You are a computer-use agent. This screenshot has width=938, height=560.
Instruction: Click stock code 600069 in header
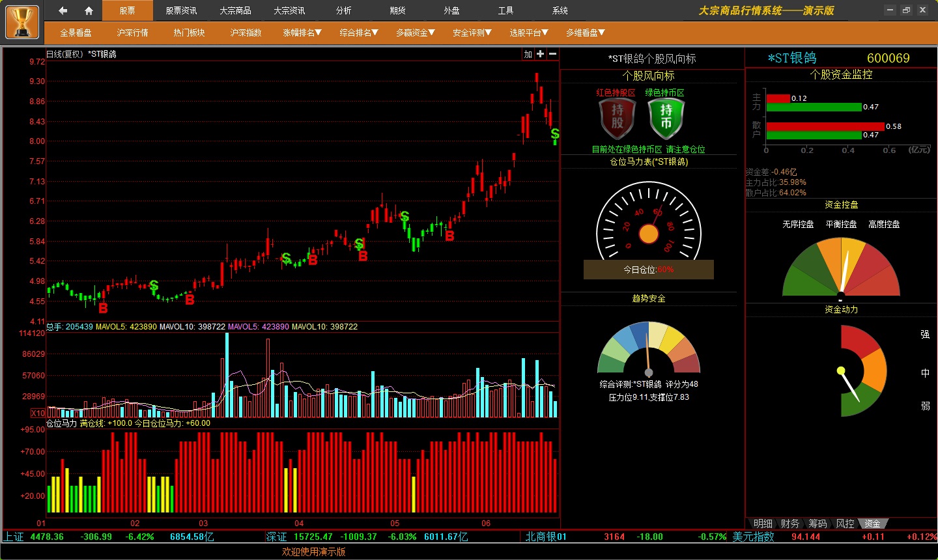888,58
